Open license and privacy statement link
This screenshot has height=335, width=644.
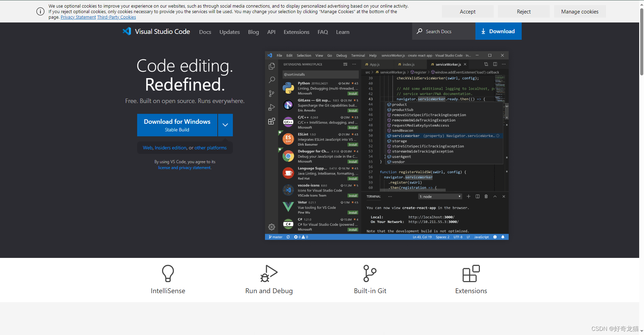coord(184,168)
